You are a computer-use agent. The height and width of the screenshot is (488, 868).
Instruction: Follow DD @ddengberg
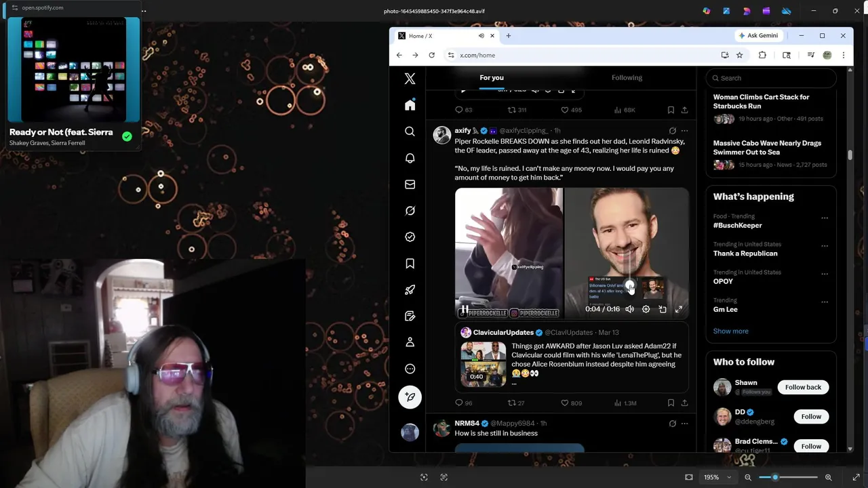point(811,417)
